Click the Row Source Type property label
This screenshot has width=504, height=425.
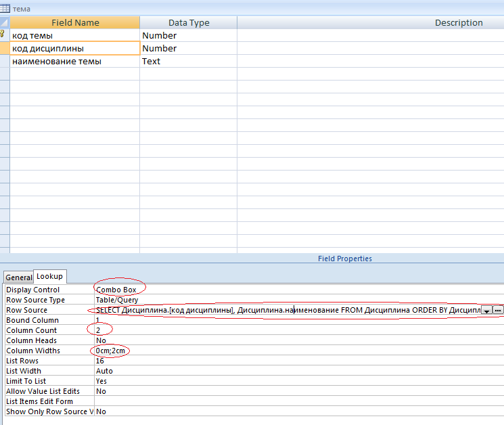coord(35,300)
